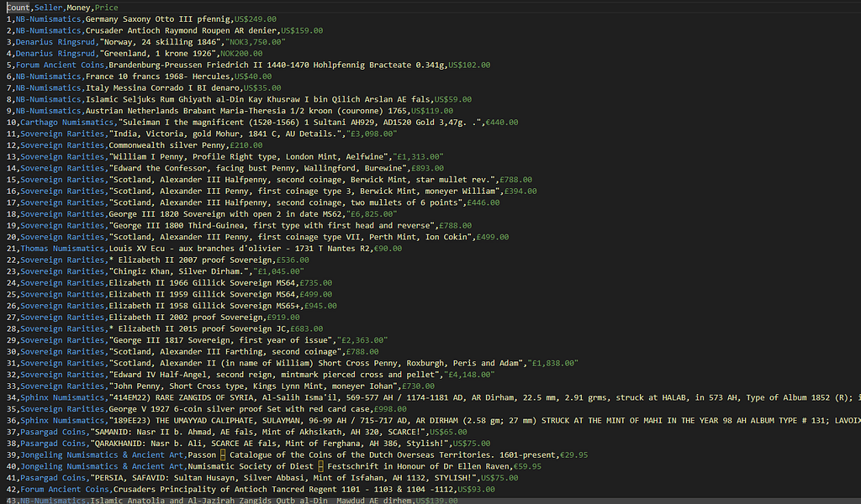Select the €440.00 price
Screen dimensions: 861x504
pos(502,123)
